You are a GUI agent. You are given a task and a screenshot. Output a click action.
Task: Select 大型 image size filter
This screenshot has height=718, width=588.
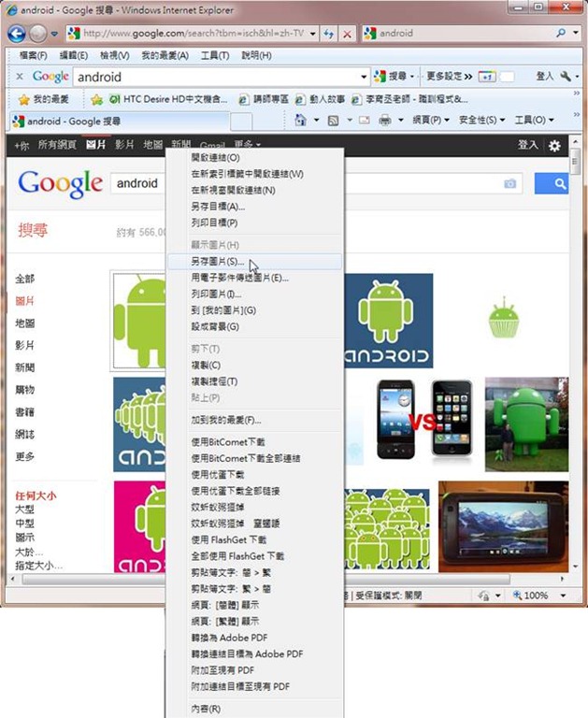[x=24, y=510]
